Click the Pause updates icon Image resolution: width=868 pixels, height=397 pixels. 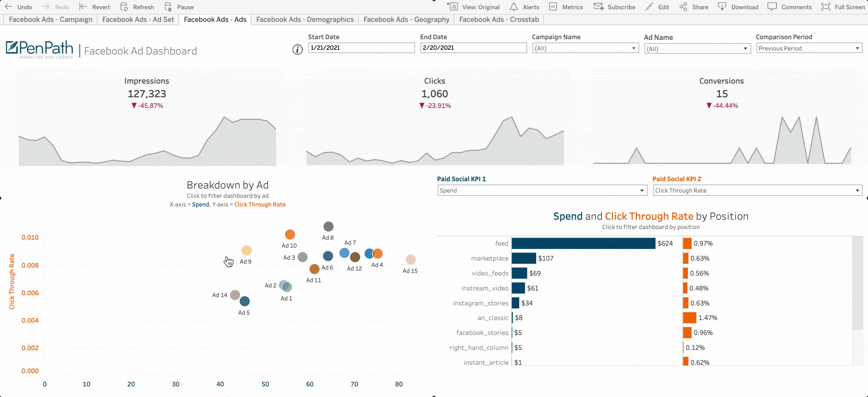[168, 7]
